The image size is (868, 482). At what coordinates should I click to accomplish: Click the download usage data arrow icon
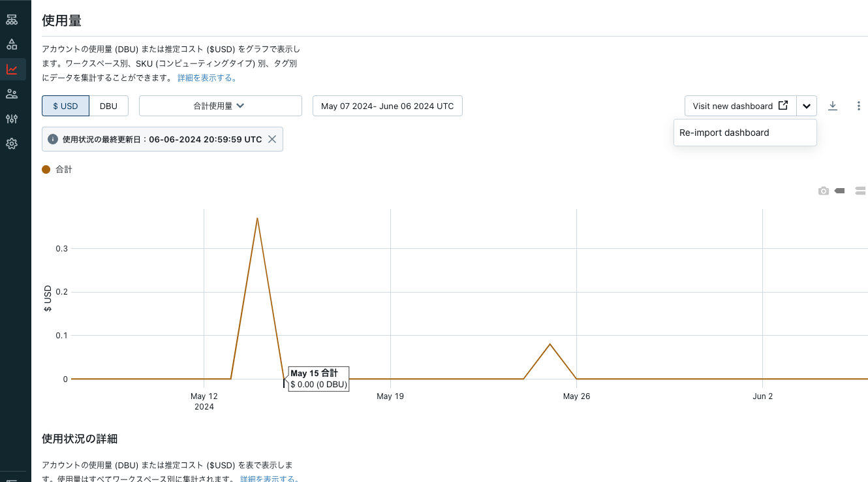(x=833, y=105)
